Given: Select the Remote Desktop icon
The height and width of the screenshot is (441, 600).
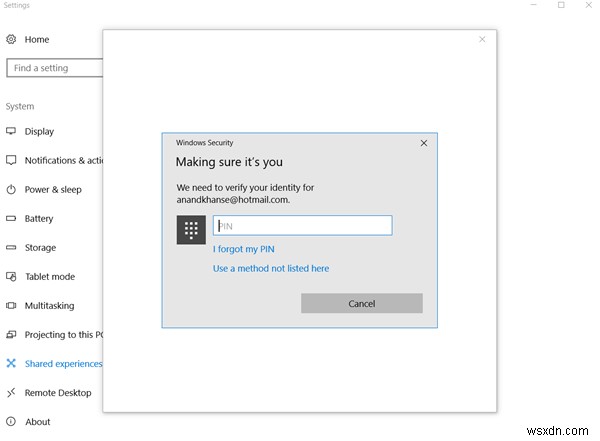Looking at the screenshot, I should click(11, 392).
